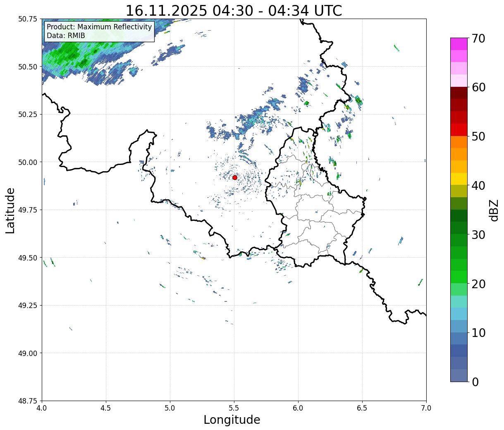504x430 pixels.
Task: Click the colorbar tick label 10
Action: [478, 332]
